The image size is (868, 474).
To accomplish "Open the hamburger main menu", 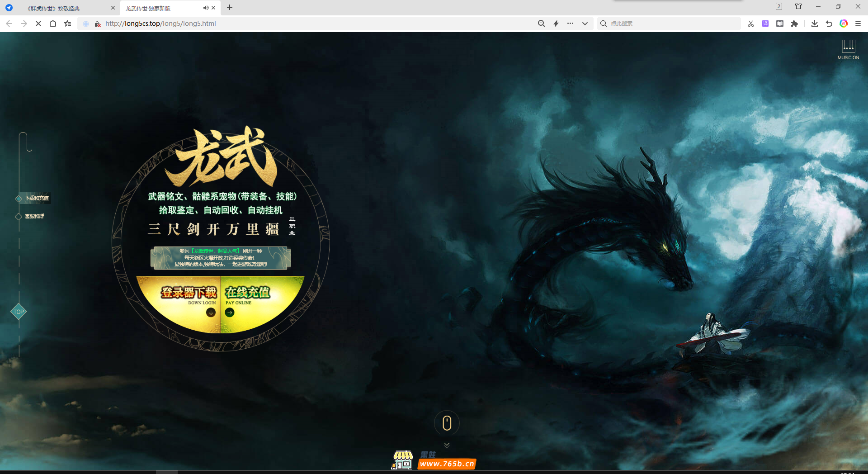I will pos(858,24).
